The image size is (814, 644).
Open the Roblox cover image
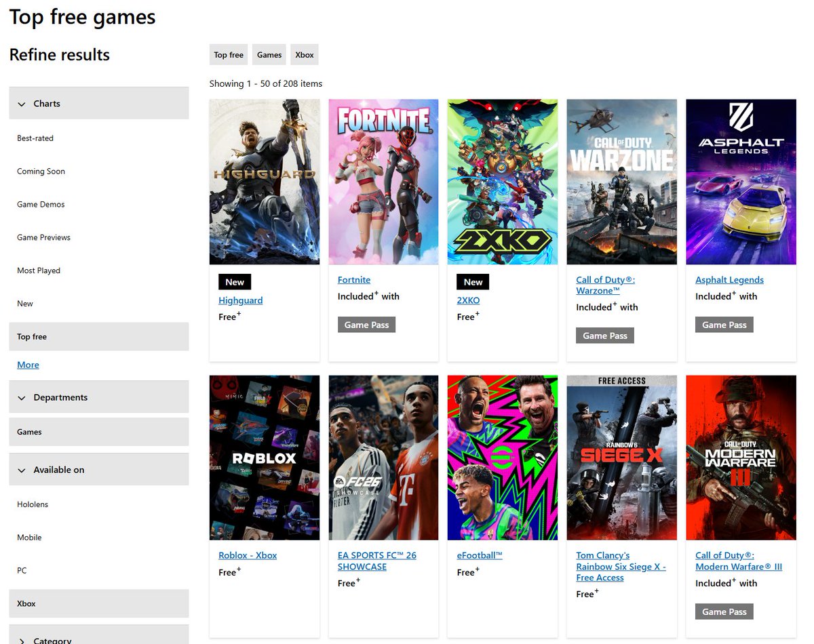pos(265,458)
